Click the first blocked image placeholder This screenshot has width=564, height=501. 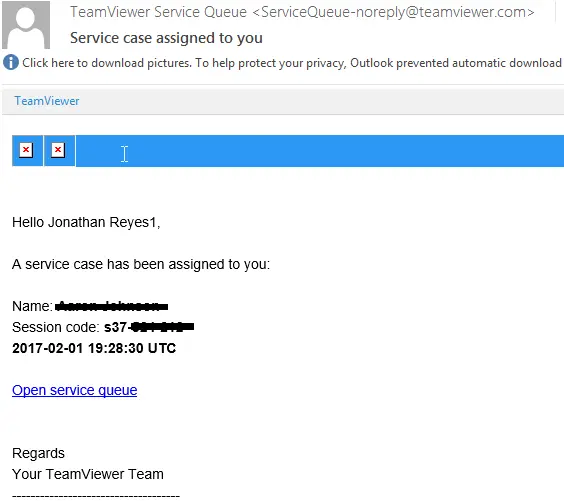pos(26,150)
